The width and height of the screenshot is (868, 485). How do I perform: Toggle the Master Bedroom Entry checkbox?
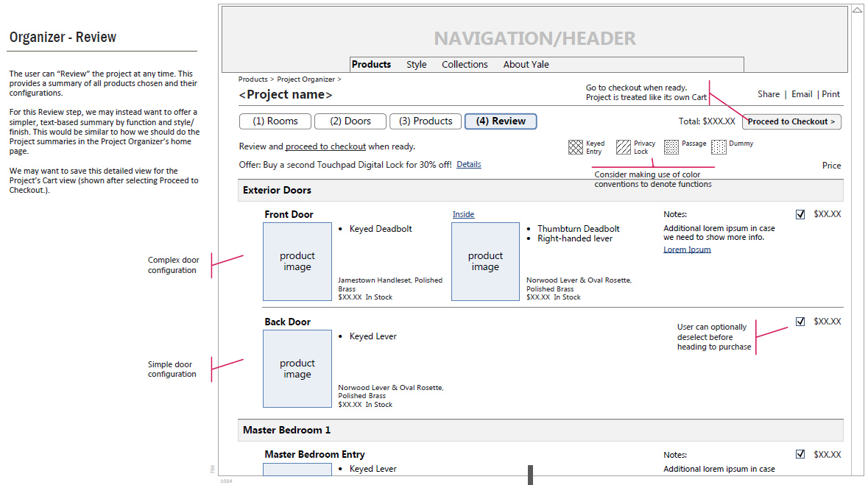800,455
